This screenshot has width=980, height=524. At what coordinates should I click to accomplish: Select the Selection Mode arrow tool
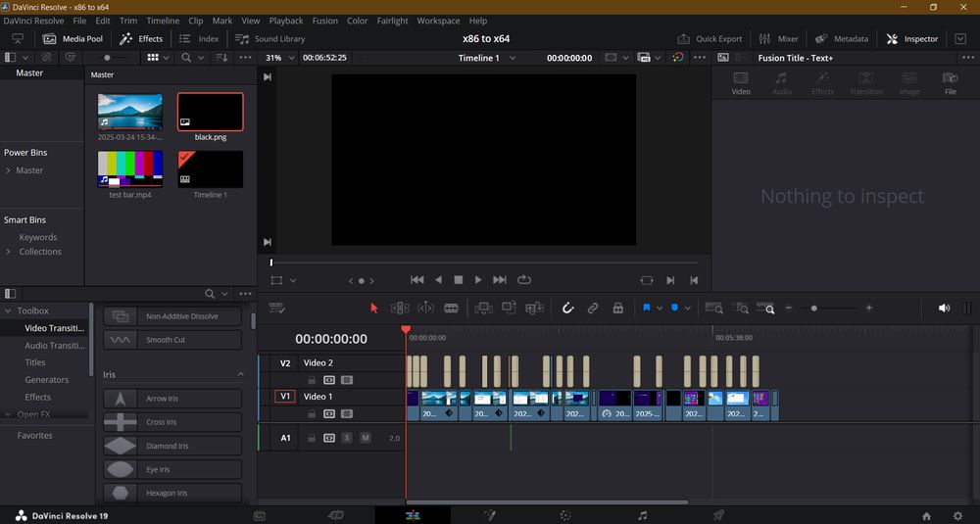[x=373, y=308]
